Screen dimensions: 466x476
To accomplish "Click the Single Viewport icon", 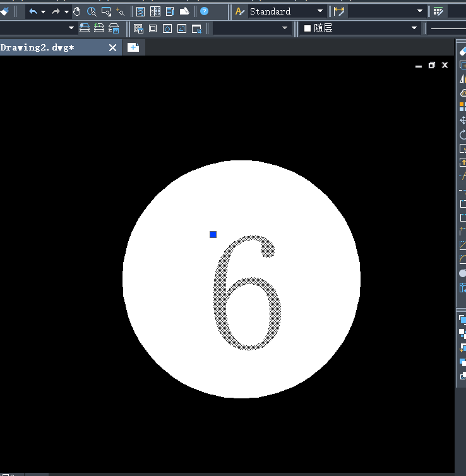I will (153, 29).
